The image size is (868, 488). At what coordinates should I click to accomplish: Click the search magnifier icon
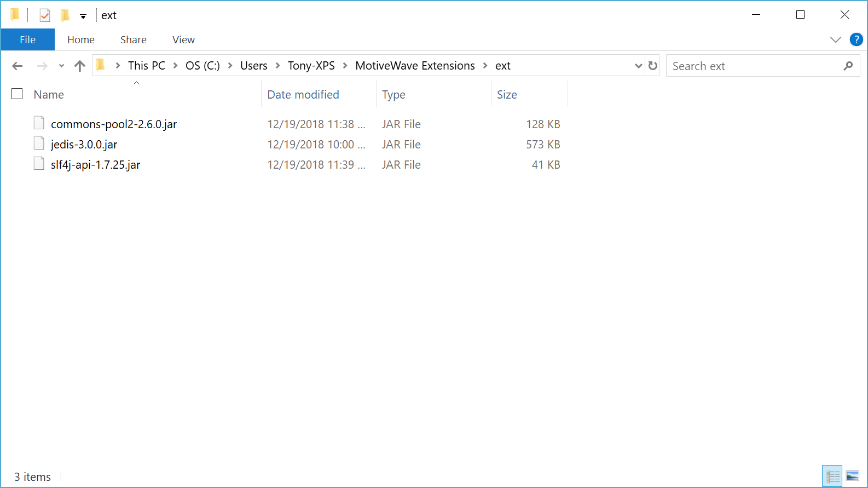848,66
